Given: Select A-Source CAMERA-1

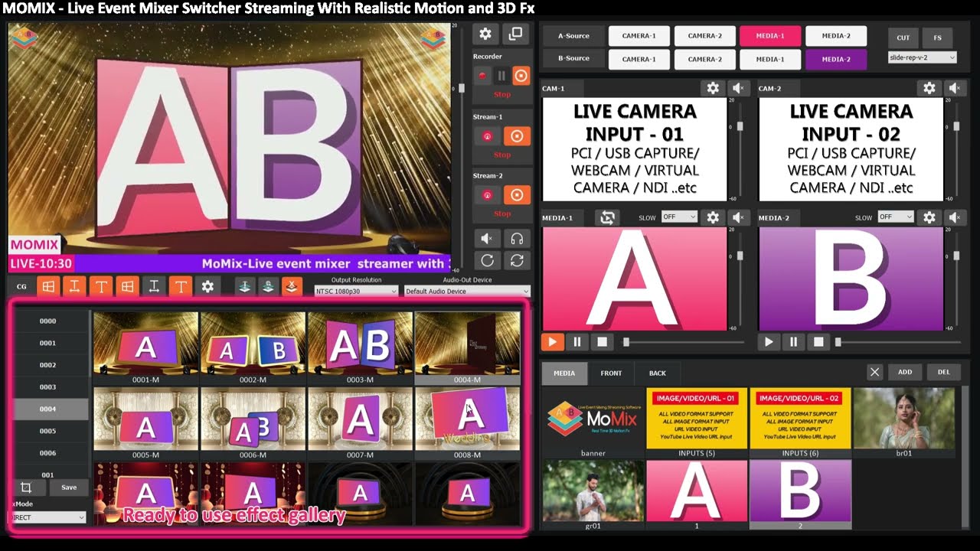Looking at the screenshot, I should pyautogui.click(x=639, y=36).
